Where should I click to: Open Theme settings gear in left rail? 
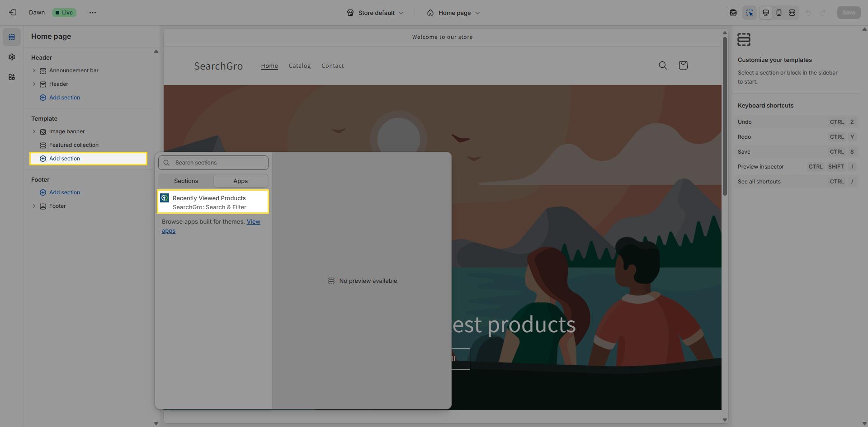(12, 57)
